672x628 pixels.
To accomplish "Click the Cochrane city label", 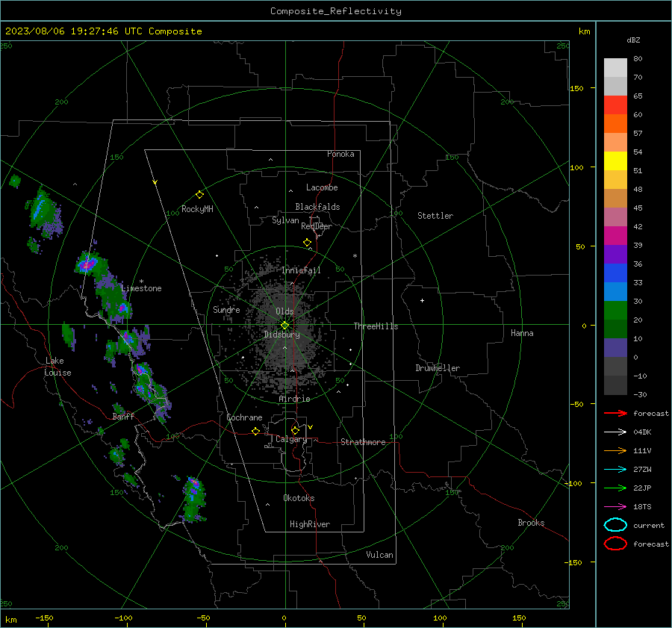I will [x=244, y=417].
